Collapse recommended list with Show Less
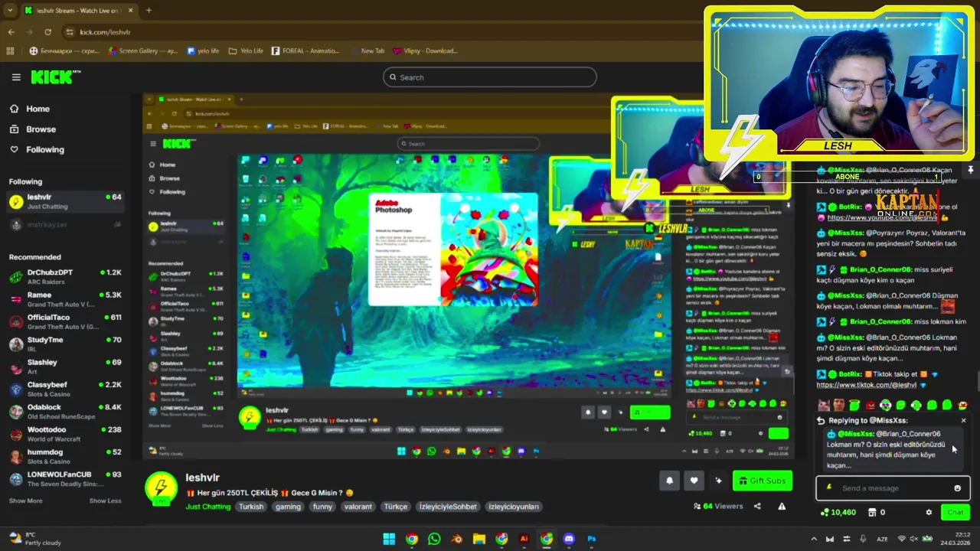The height and width of the screenshot is (551, 980). point(105,501)
